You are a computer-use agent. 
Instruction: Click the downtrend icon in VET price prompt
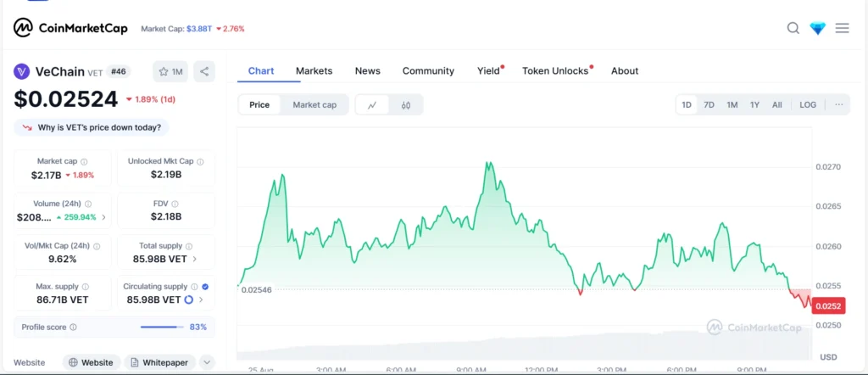tap(27, 128)
